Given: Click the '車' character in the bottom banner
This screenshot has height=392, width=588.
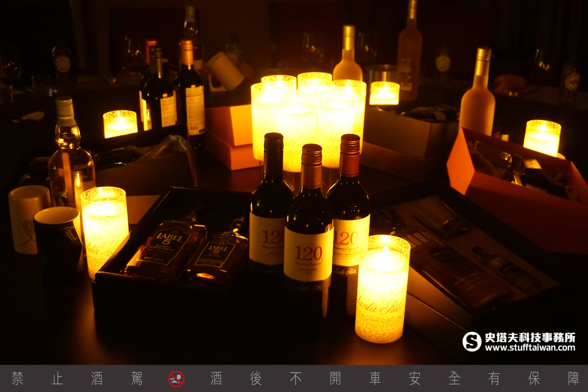Looking at the screenshot, I should click(375, 378).
